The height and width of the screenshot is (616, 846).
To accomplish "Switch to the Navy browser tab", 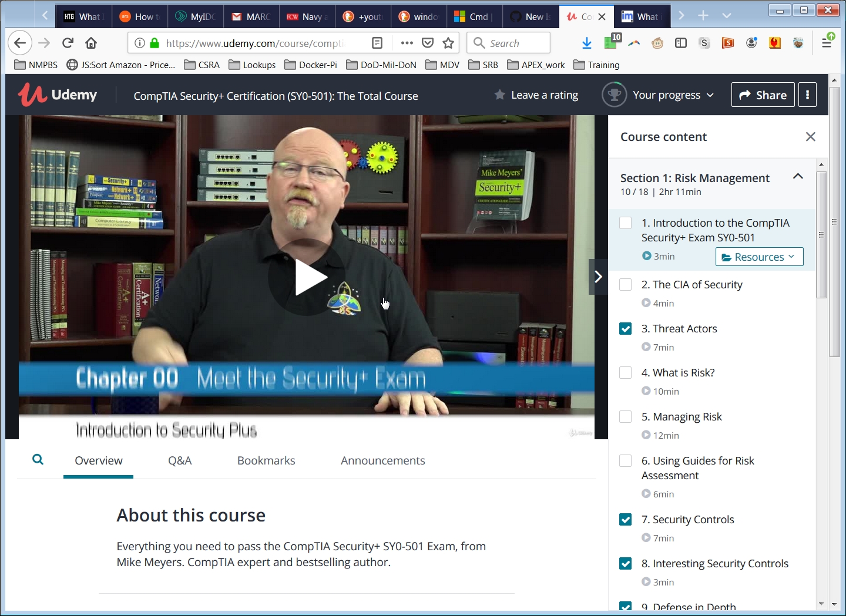I will pyautogui.click(x=307, y=16).
